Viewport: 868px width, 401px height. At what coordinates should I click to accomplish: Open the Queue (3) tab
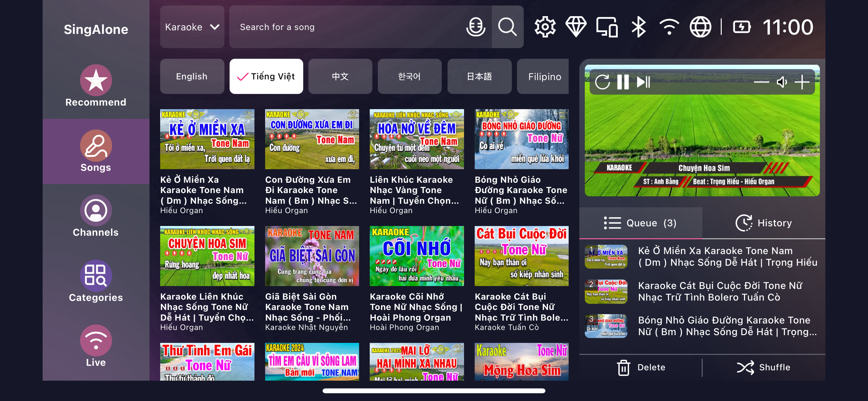tap(641, 223)
